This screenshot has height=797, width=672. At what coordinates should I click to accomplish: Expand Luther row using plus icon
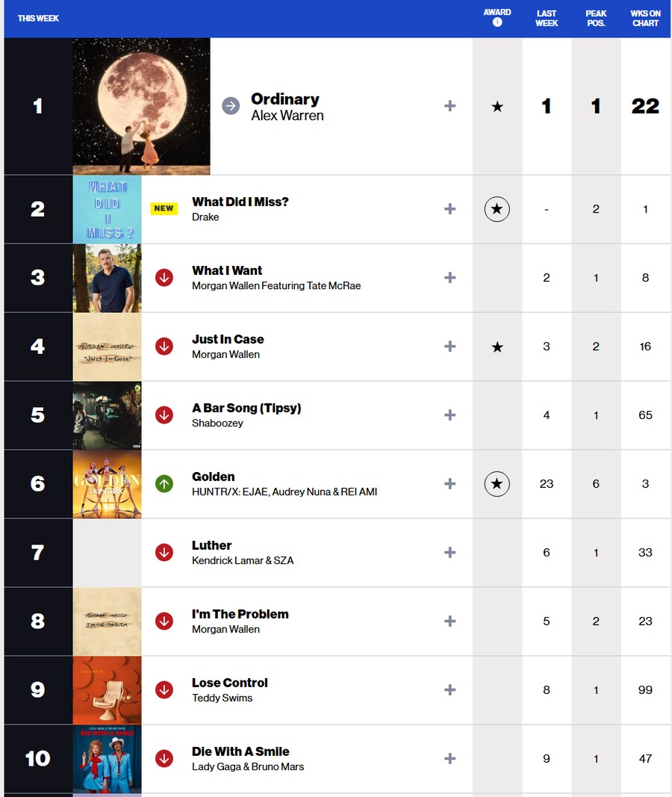click(x=449, y=553)
